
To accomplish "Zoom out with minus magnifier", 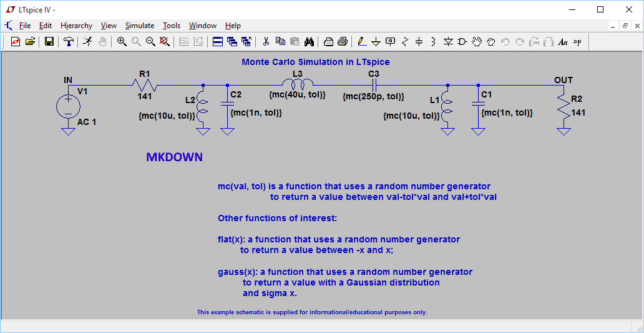I will (150, 41).
